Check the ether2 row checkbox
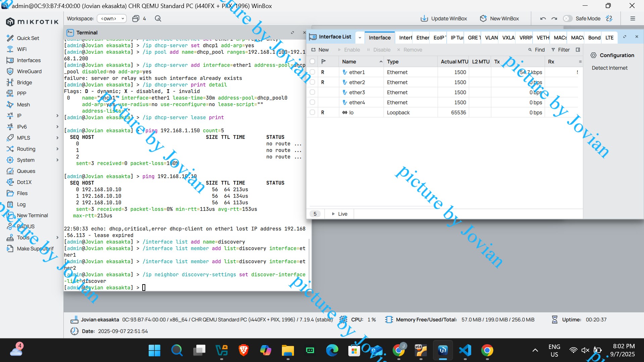This screenshot has width=644, height=362. coord(312,82)
